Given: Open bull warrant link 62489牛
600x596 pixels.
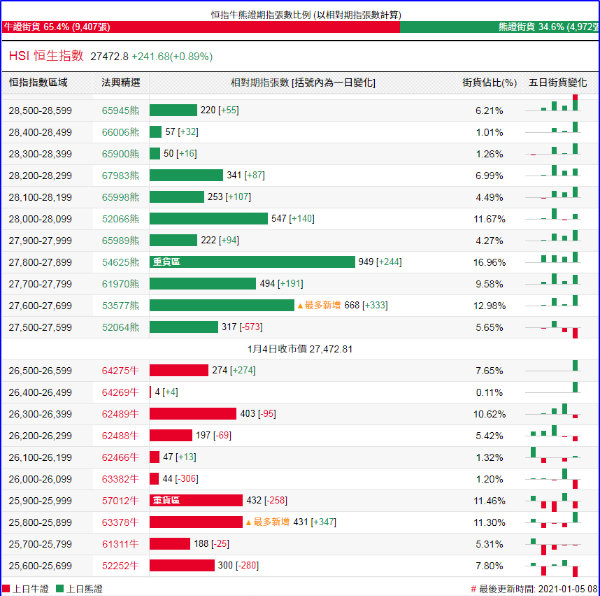Looking at the screenshot, I should click(120, 414).
